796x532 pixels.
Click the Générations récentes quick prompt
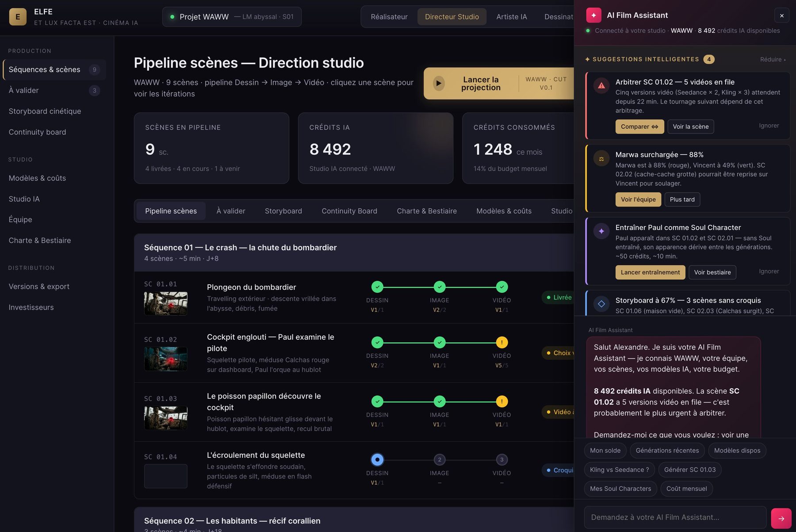pyautogui.click(x=667, y=451)
